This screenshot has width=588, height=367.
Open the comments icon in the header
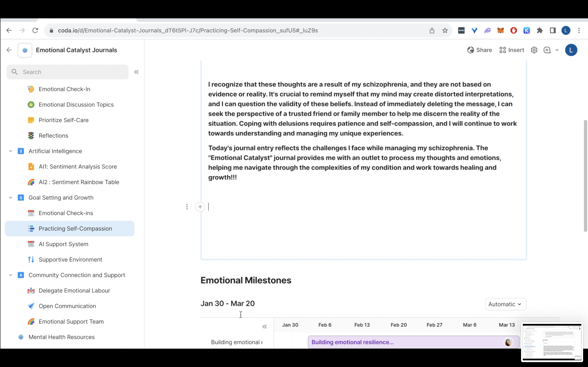coord(547,50)
